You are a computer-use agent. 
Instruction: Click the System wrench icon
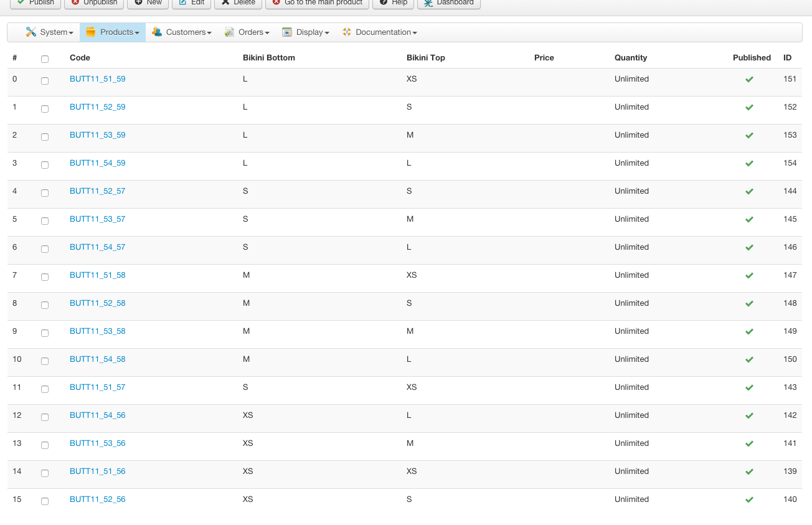tap(31, 32)
